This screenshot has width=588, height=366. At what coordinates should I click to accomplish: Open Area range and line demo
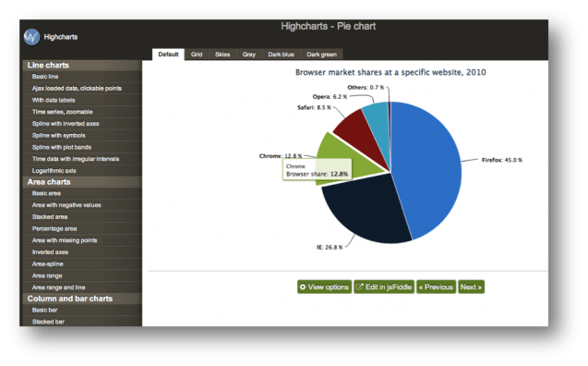82,287
